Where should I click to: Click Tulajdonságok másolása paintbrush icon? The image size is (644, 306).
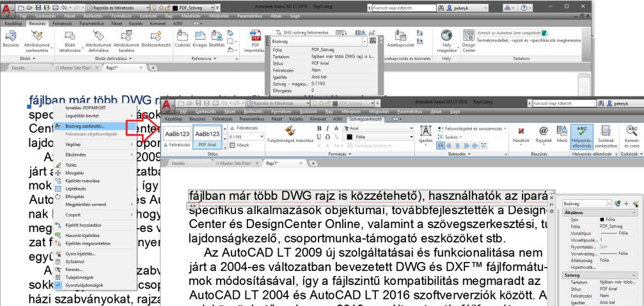coord(291,131)
